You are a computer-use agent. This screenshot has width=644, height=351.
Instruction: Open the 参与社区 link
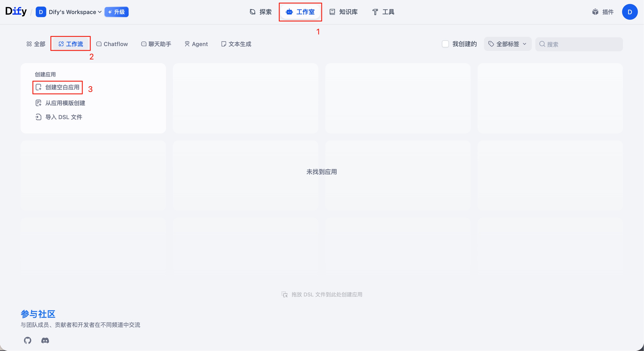point(37,314)
